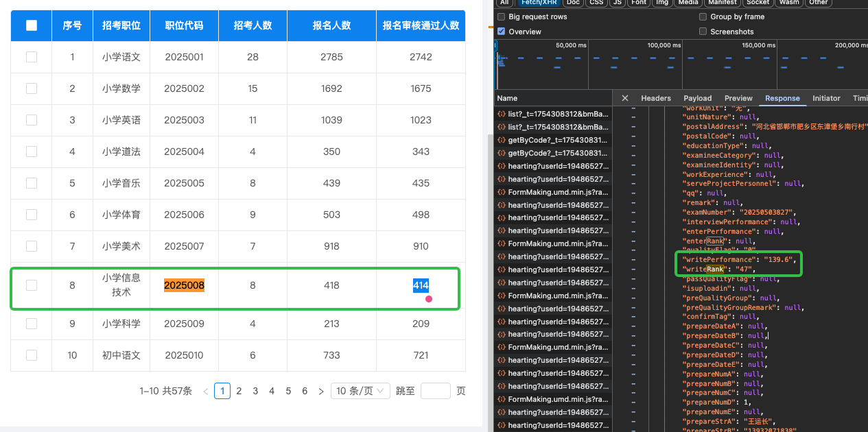
Task: Select the 小学数学 row checkbox
Action: pos(32,88)
